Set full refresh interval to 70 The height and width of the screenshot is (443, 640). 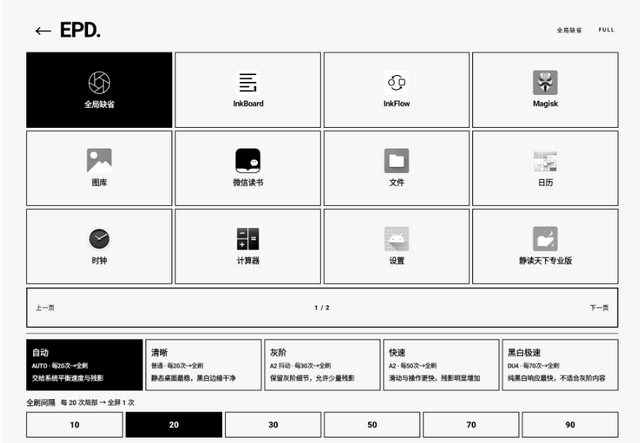click(x=471, y=425)
